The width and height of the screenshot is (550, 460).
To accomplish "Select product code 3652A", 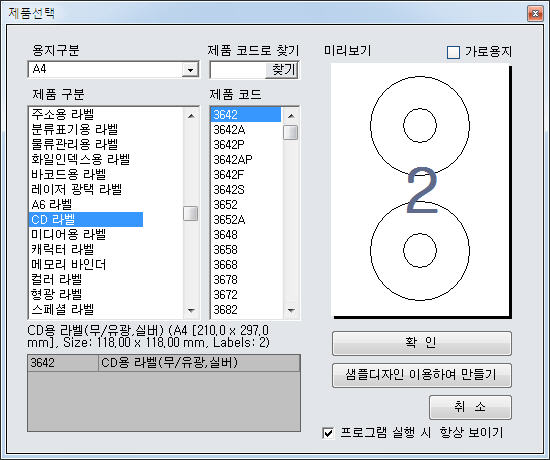I will (x=229, y=220).
